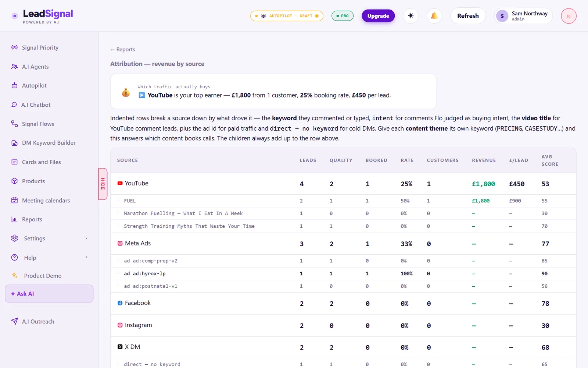The image size is (588, 368).
Task: Expand the Help submenu arrow
Action: 86,257
